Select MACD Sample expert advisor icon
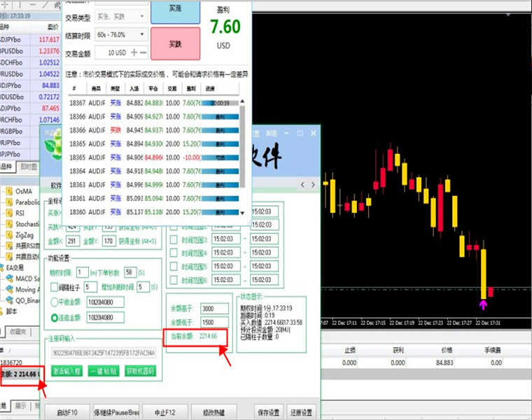 click(x=10, y=279)
